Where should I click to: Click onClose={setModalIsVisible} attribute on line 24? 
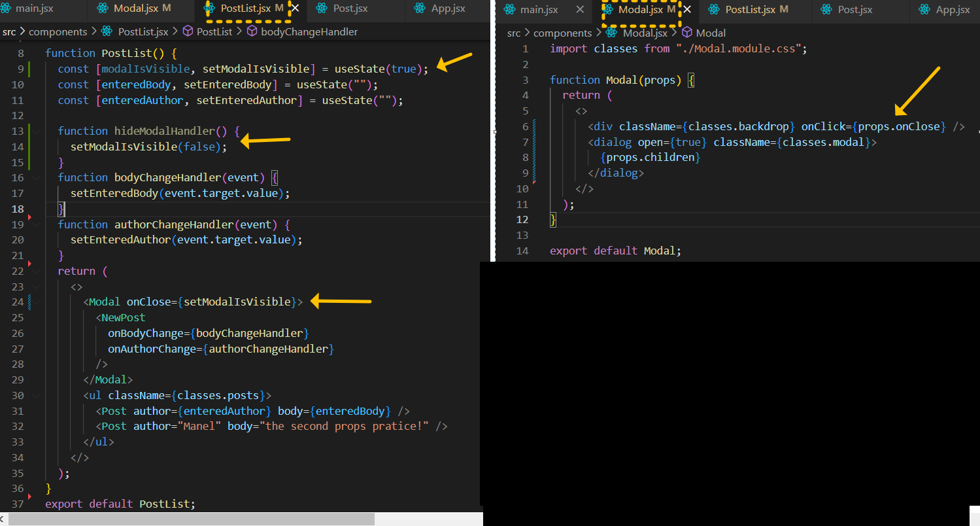click(x=212, y=302)
